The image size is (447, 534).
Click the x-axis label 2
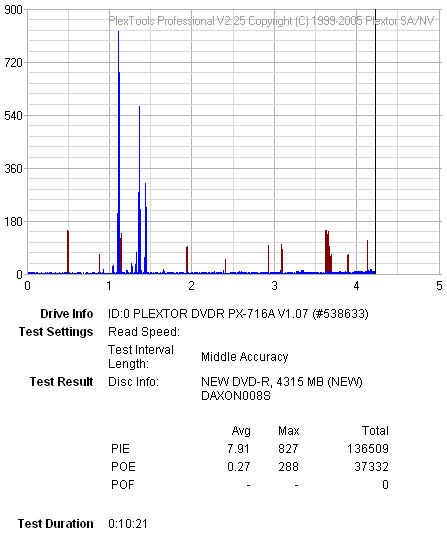191,285
